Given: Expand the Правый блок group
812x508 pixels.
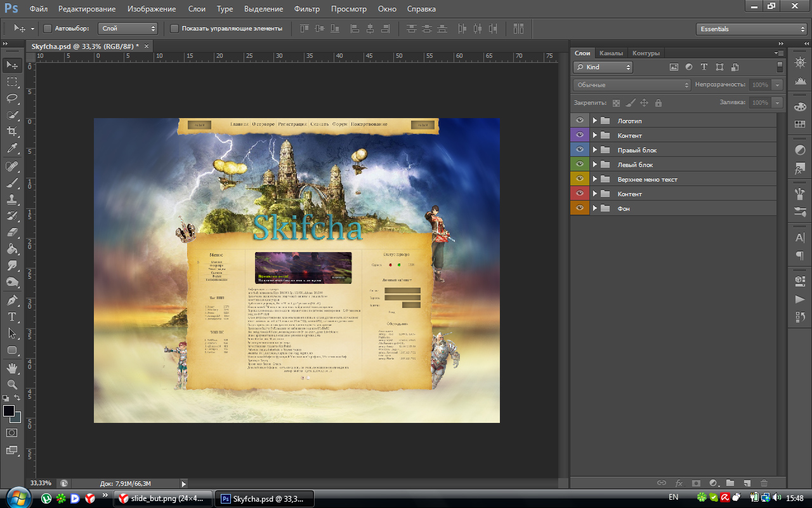Looking at the screenshot, I should 595,150.
